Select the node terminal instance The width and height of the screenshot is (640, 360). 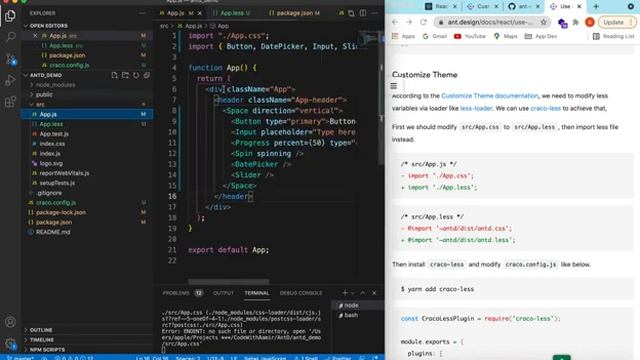(x=357, y=305)
